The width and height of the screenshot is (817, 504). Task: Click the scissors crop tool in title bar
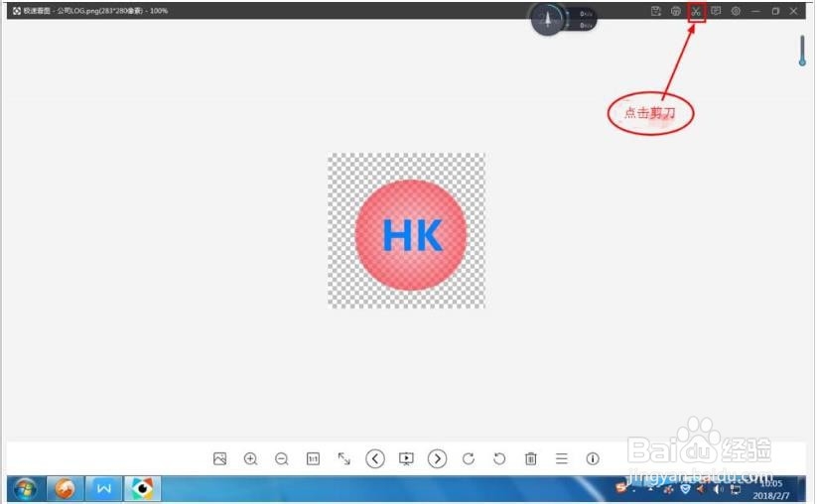[x=696, y=12]
